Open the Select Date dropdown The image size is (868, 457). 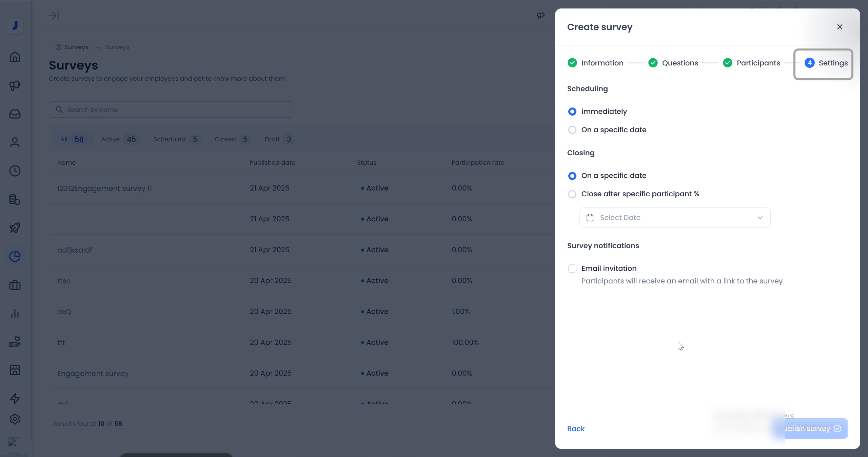[675, 217]
